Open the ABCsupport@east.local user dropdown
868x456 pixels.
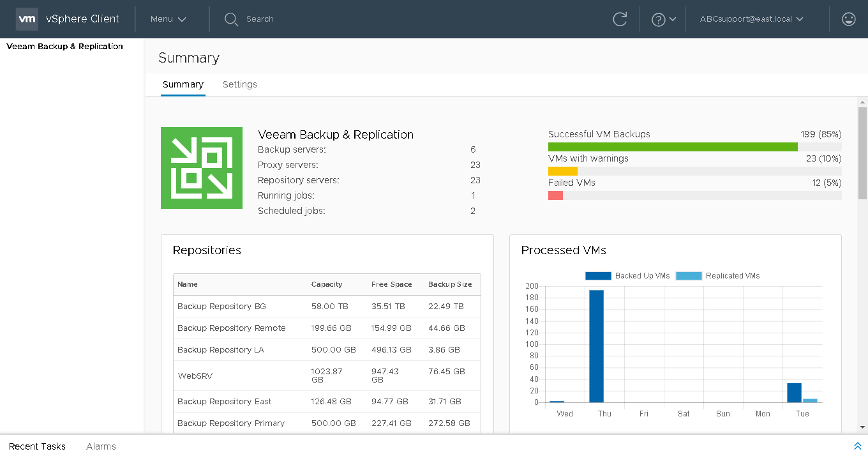pyautogui.click(x=751, y=19)
